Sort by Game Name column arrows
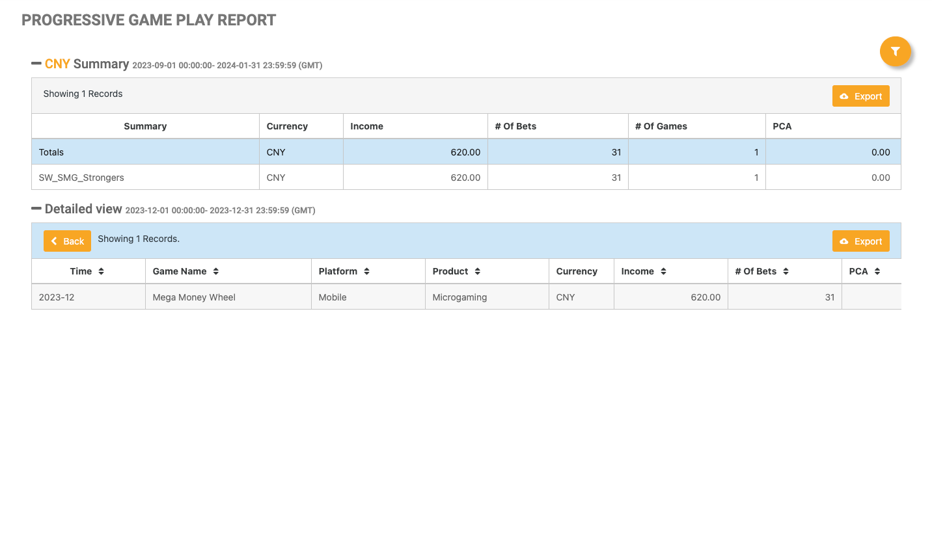 (x=215, y=271)
